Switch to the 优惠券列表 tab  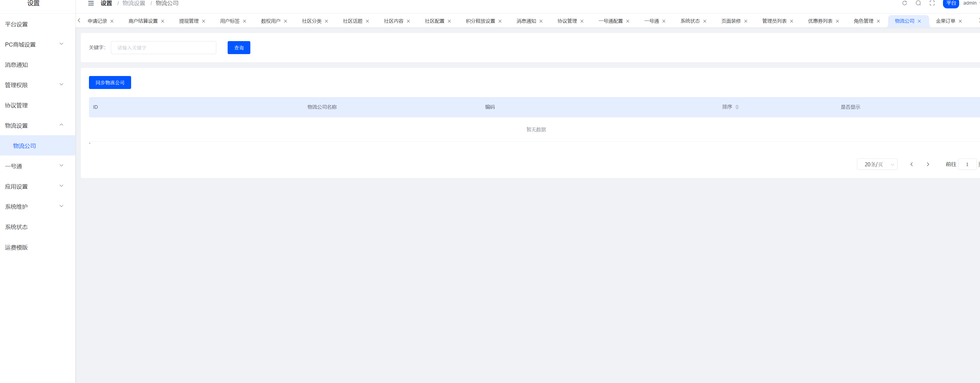click(820, 21)
